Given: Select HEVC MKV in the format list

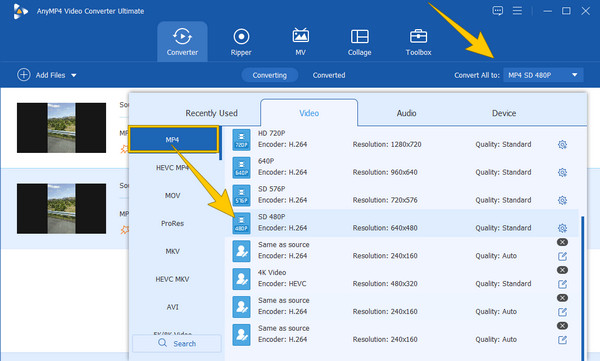Looking at the screenshot, I should pos(173,279).
